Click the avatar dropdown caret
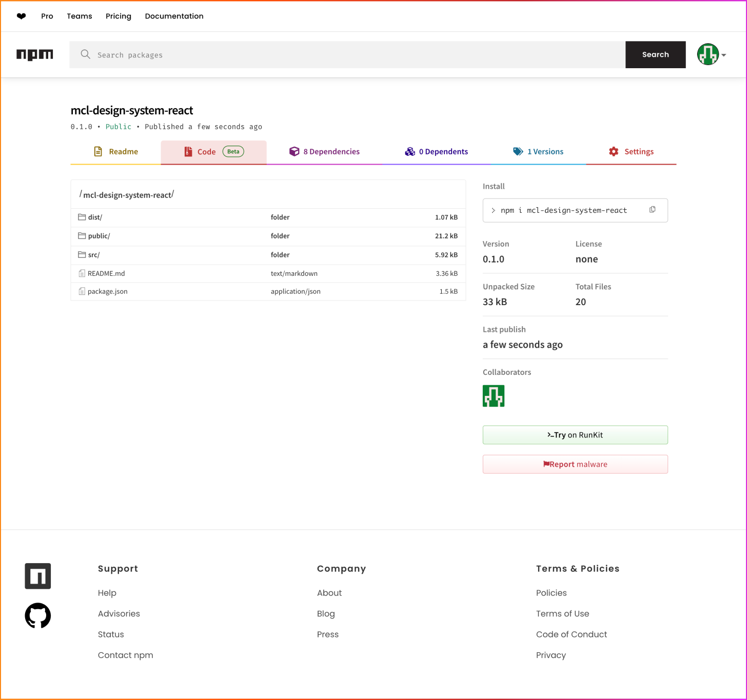This screenshot has height=700, width=747. [724, 55]
